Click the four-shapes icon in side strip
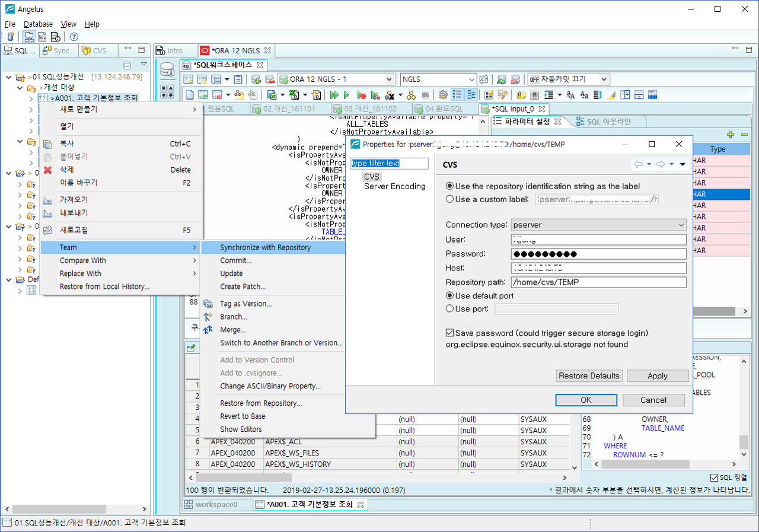The width and height of the screenshot is (759, 532). (x=168, y=91)
